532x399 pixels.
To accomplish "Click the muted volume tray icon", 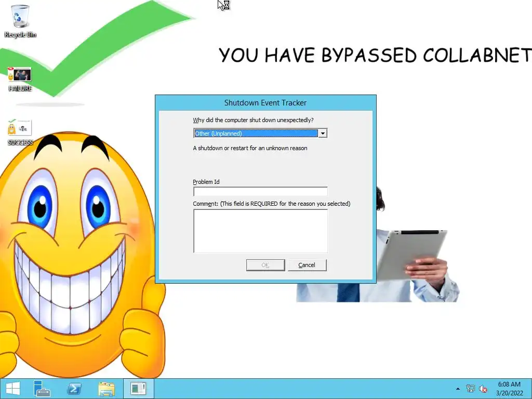I will 483,389.
